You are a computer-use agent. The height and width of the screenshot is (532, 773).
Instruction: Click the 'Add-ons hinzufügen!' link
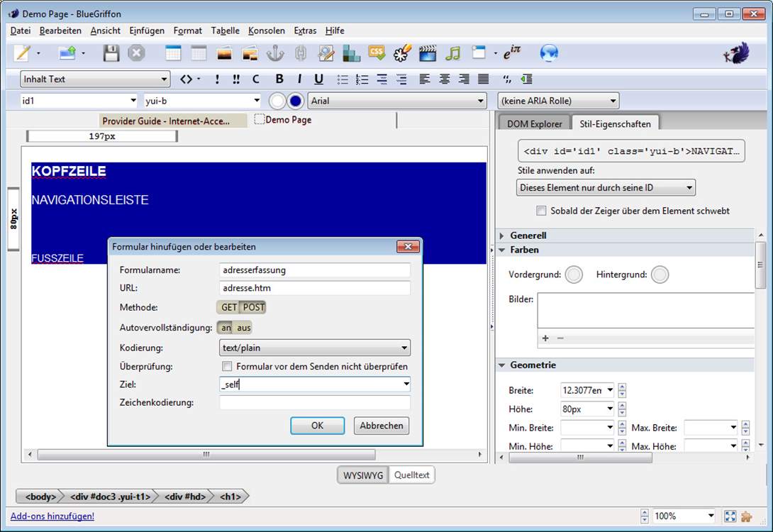[x=52, y=516]
